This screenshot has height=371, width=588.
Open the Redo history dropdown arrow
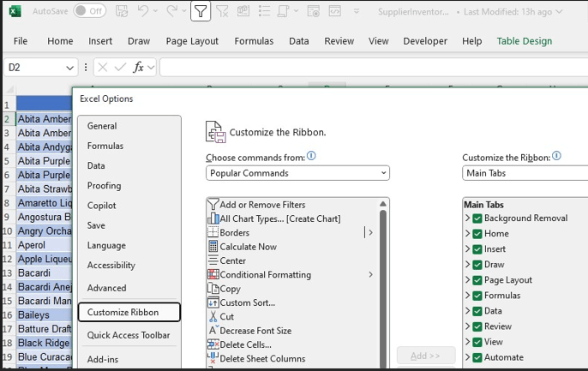click(x=184, y=11)
